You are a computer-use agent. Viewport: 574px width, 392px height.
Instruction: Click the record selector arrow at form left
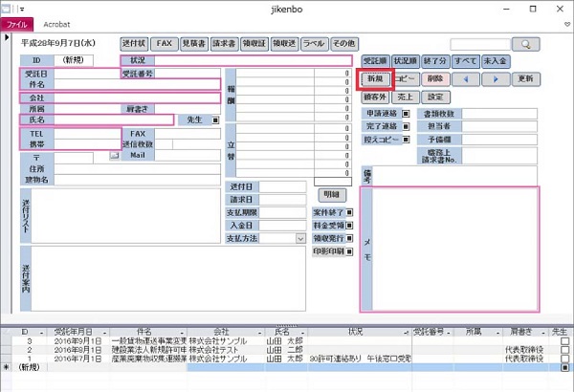(x=7, y=37)
